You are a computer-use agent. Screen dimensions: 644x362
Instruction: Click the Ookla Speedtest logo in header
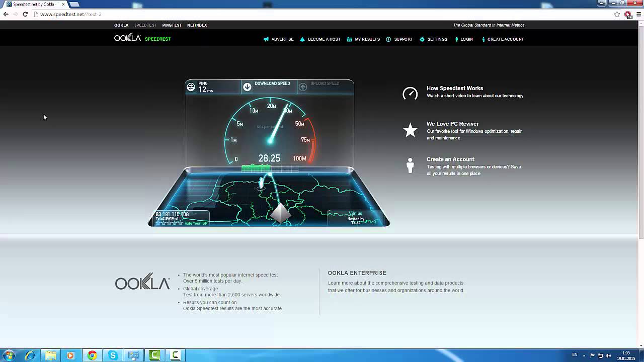click(142, 38)
